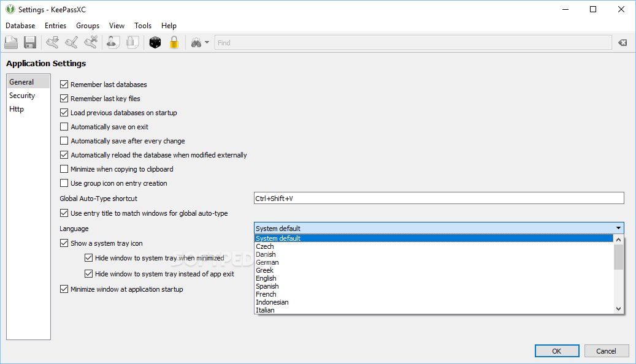Open the Entries menu
Image resolution: width=636 pixels, height=364 pixels.
[x=56, y=26]
